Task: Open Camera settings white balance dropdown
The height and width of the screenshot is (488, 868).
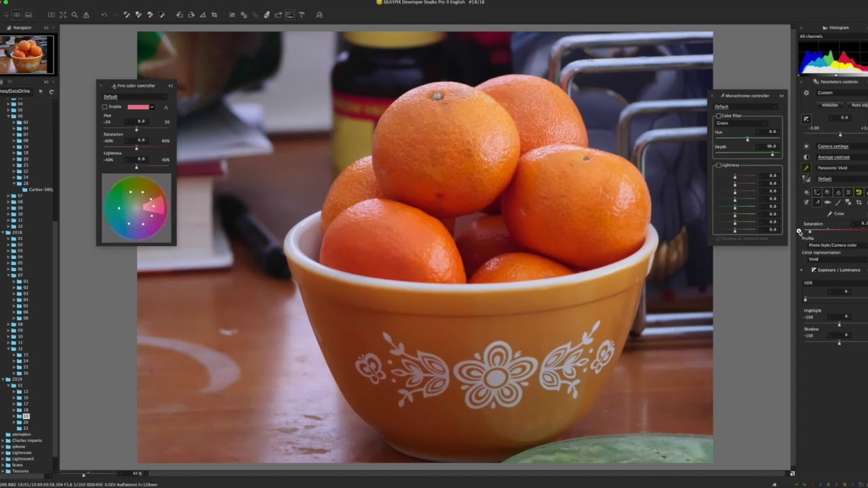Action: pyautogui.click(x=842, y=146)
